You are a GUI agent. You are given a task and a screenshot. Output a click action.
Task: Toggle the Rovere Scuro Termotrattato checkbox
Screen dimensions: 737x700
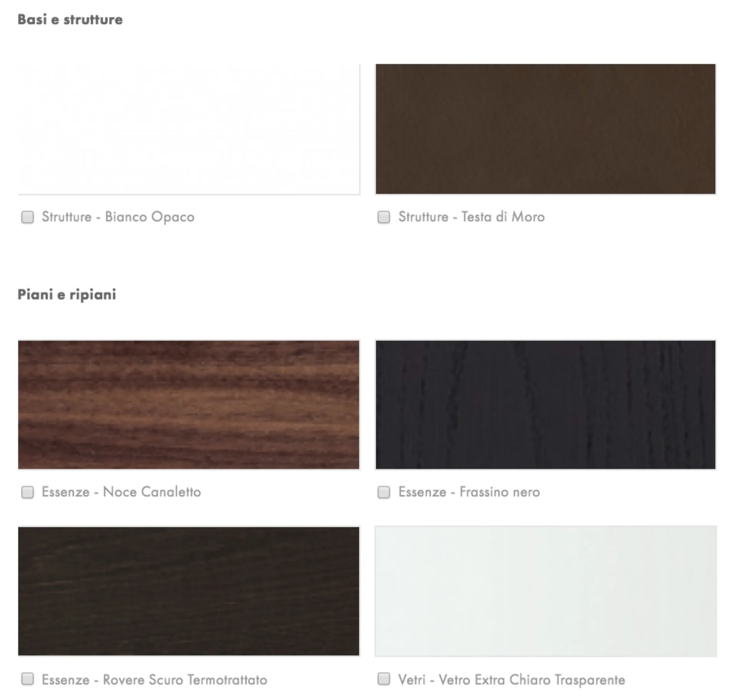point(27,679)
